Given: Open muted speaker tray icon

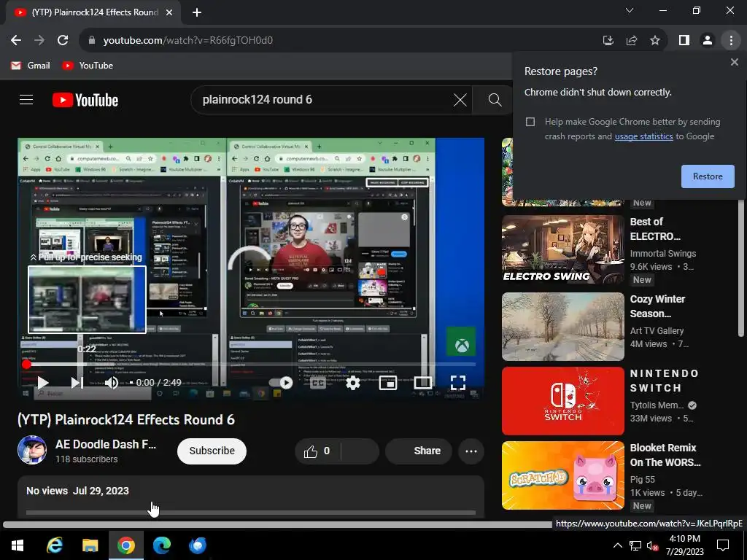Looking at the screenshot, I should 653,545.
